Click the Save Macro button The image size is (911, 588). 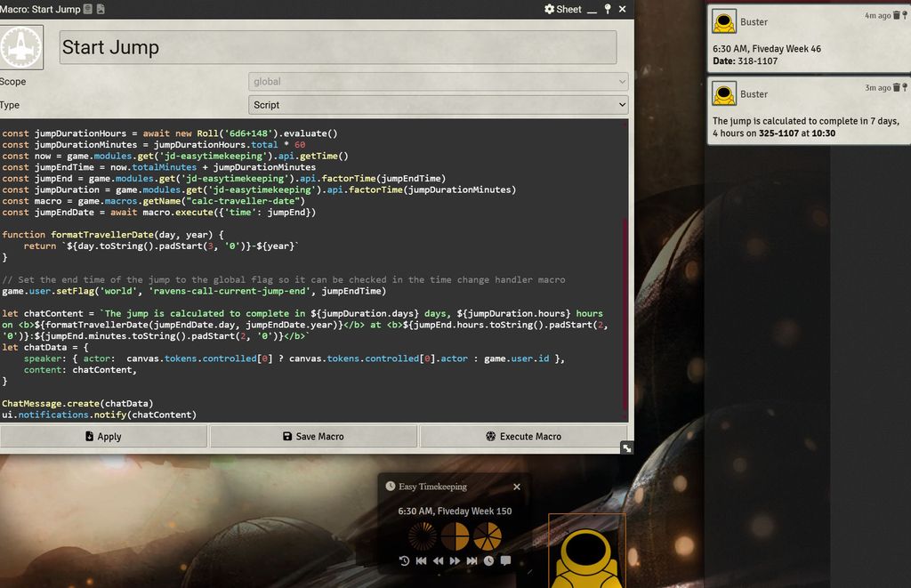coord(313,437)
